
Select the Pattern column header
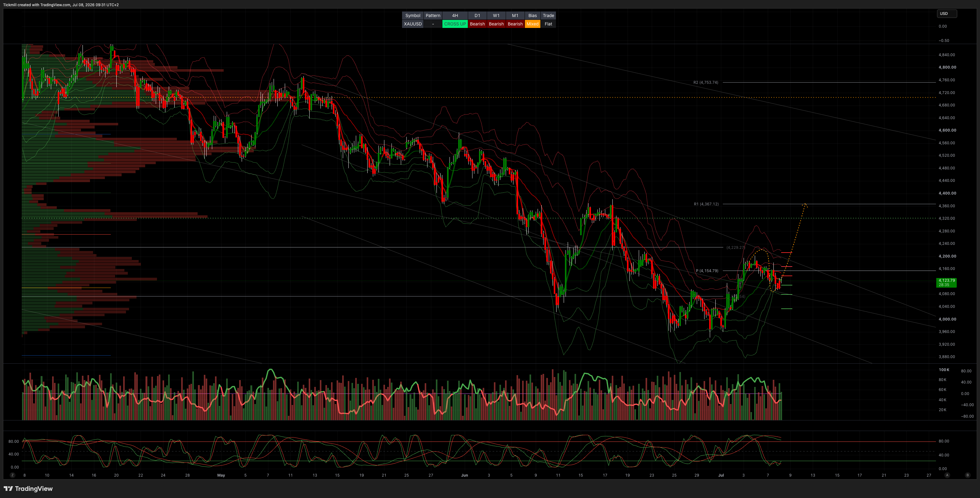point(433,16)
